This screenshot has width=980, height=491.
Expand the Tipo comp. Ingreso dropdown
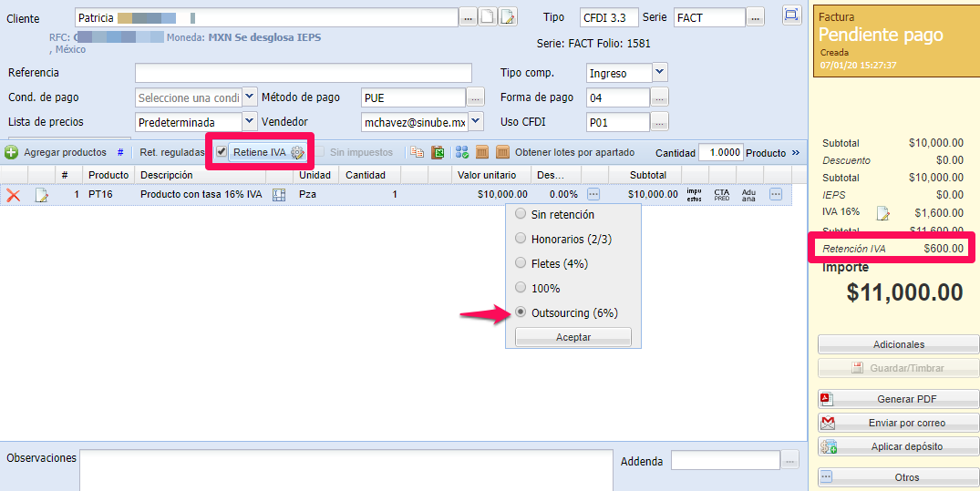[660, 72]
